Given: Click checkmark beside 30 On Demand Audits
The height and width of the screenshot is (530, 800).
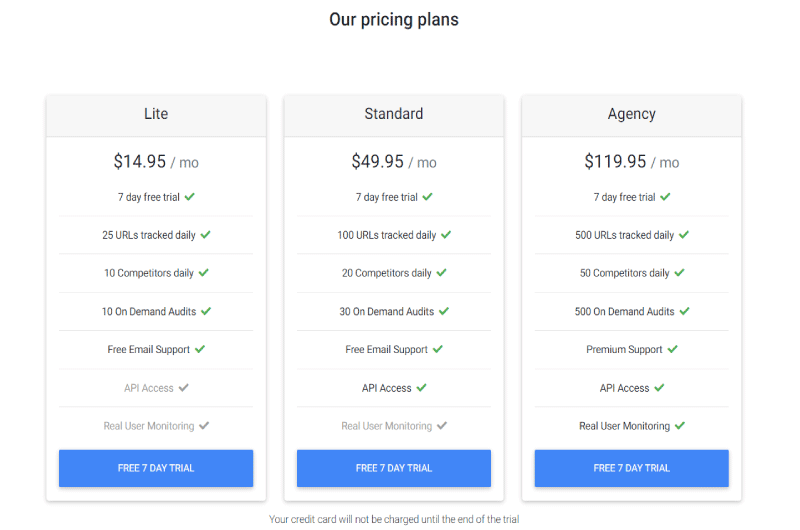Looking at the screenshot, I should tap(444, 311).
